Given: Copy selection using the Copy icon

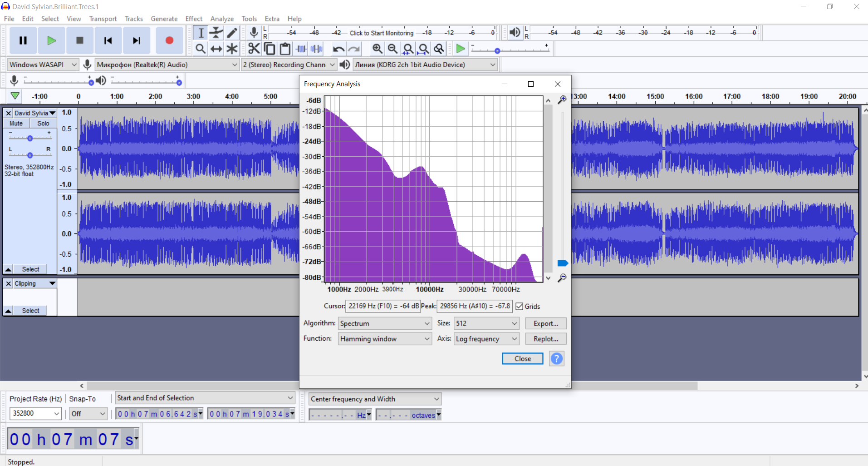Looking at the screenshot, I should coord(270,49).
